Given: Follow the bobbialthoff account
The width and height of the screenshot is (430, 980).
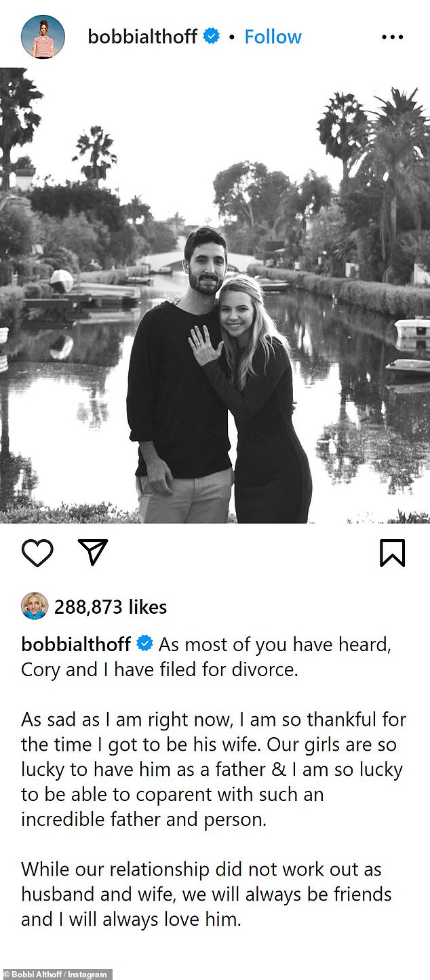Looking at the screenshot, I should point(273,37).
